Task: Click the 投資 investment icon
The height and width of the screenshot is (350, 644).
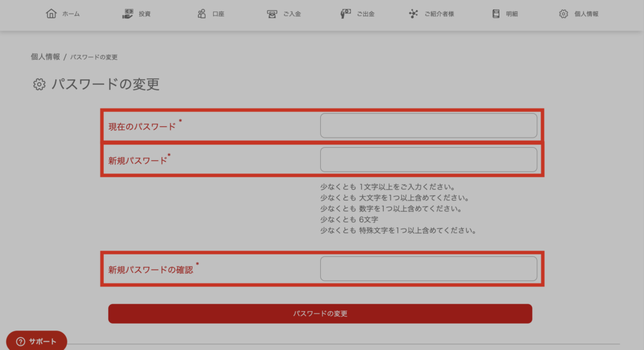Action: [x=128, y=14]
